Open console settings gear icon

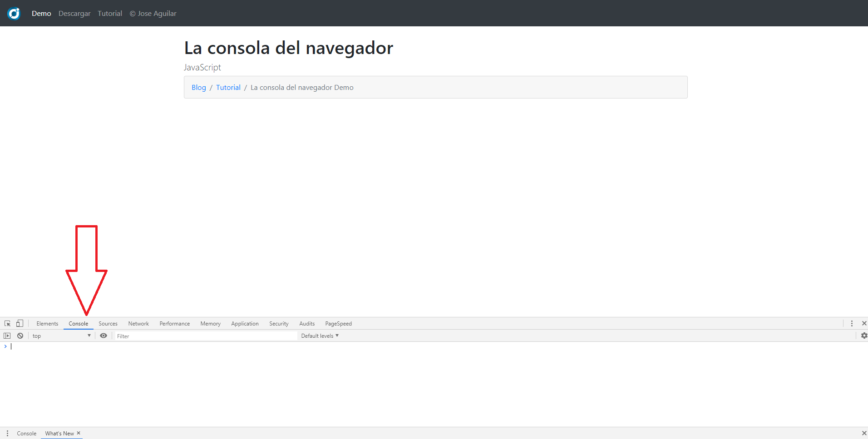pyautogui.click(x=864, y=335)
